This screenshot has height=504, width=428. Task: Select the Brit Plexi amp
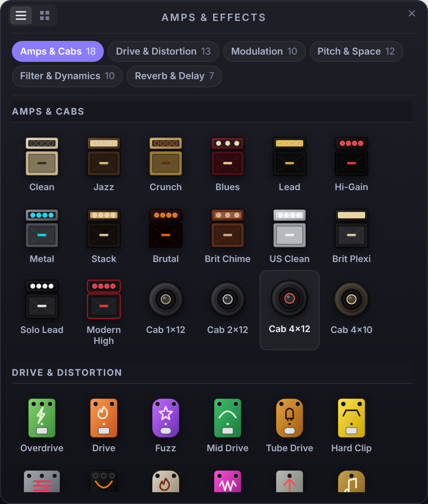click(352, 236)
